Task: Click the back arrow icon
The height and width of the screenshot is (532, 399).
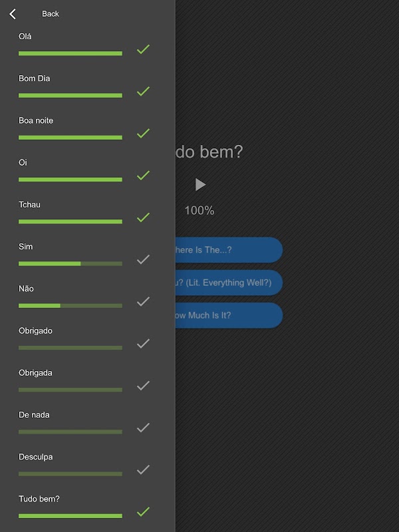Action: pyautogui.click(x=13, y=14)
